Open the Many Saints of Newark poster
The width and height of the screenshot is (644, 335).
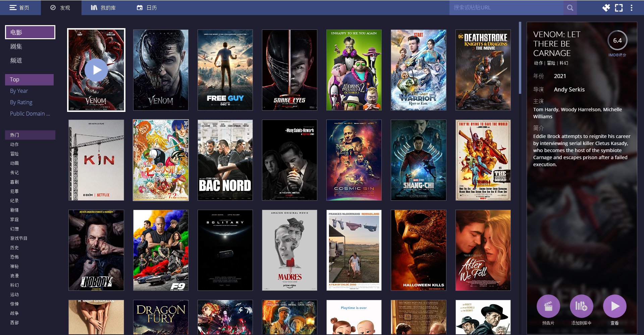coord(289,160)
